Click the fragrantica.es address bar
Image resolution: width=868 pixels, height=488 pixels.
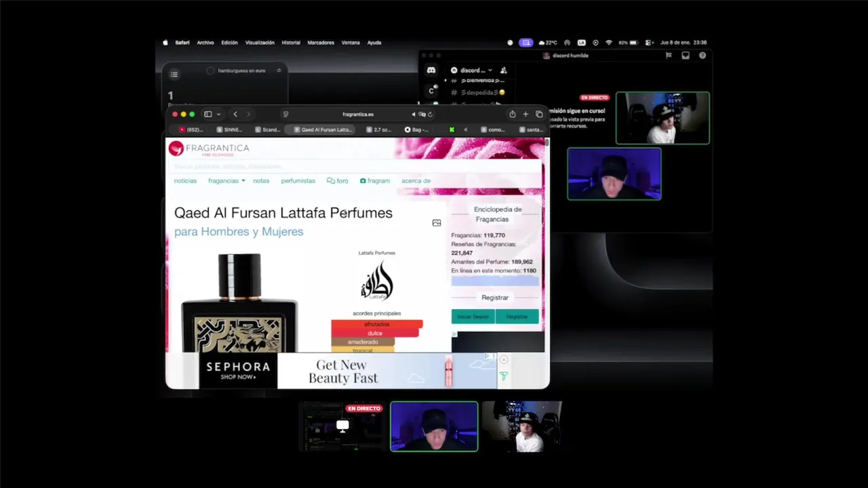(358, 115)
